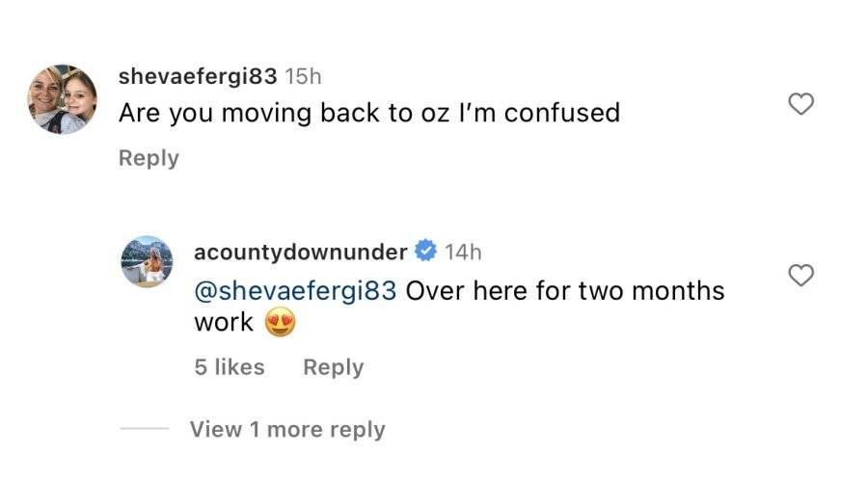Reply to the acountydownunder comment
This screenshot has height=480, width=868.
pyautogui.click(x=334, y=368)
